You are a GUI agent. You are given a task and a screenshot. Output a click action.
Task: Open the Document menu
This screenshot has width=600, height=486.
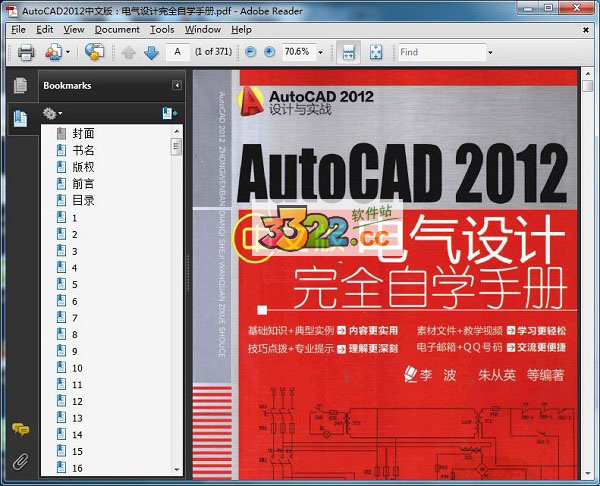[x=117, y=29]
